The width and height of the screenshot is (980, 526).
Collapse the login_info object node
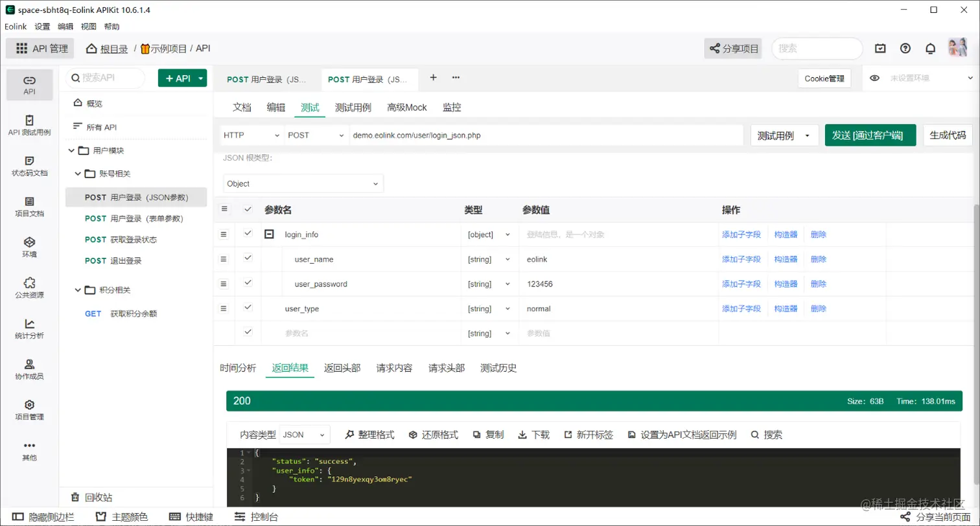pyautogui.click(x=269, y=234)
